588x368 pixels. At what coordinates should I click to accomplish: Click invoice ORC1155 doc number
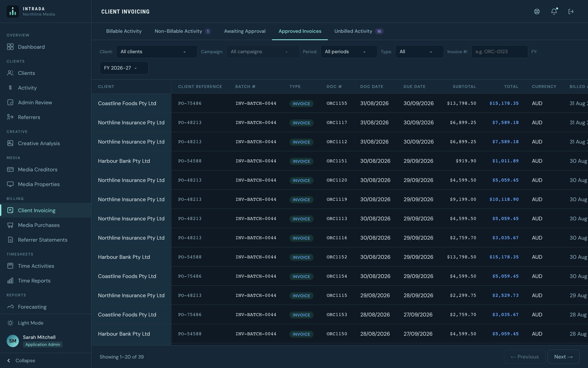point(337,103)
